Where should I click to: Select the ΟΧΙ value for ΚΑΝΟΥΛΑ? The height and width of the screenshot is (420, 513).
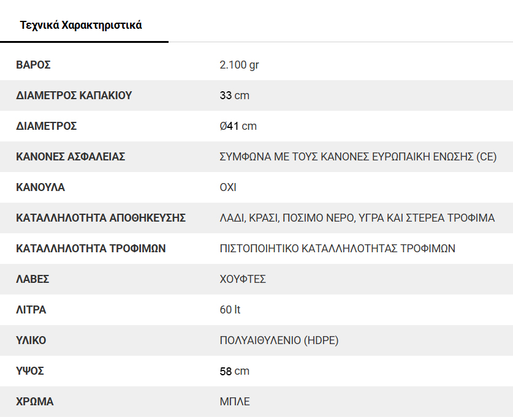[x=228, y=187]
